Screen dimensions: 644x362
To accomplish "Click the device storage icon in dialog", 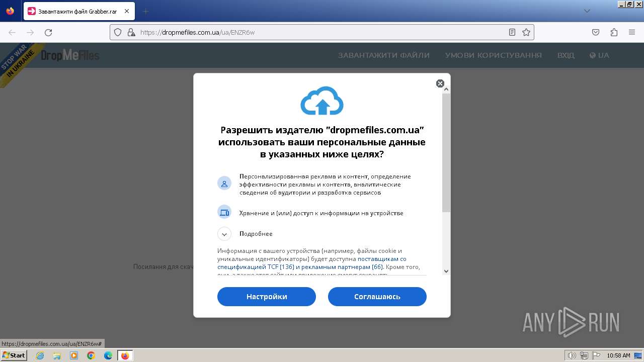I will pos(224,212).
